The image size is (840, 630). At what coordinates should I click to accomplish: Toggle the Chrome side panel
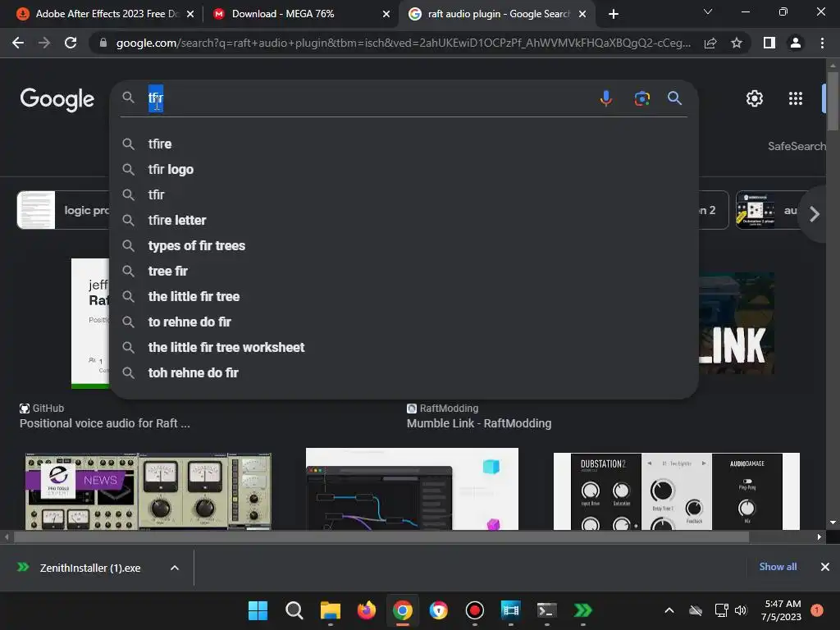click(769, 43)
